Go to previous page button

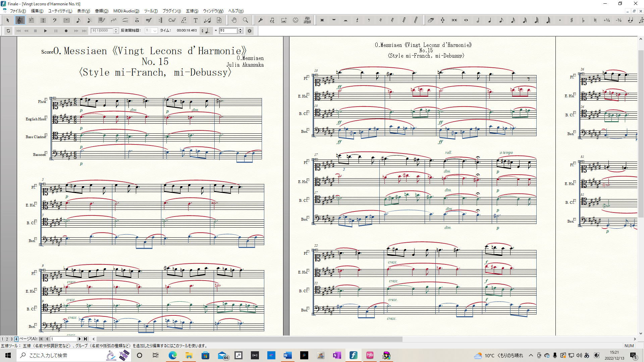pos(47,339)
